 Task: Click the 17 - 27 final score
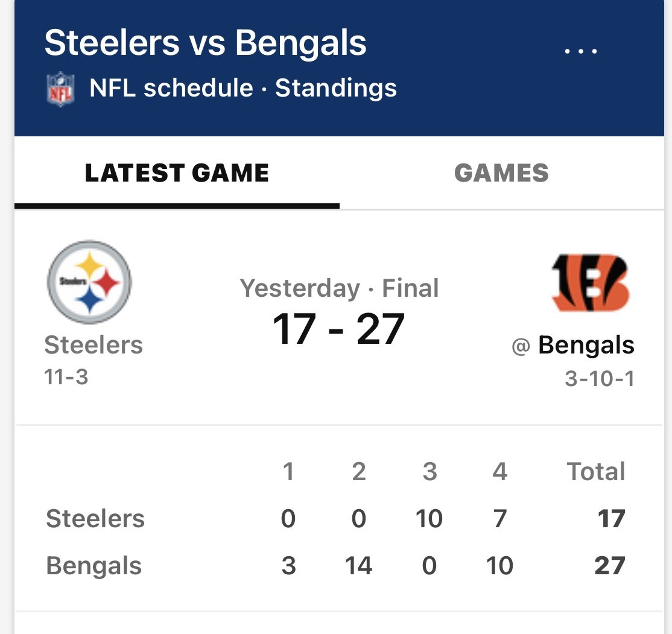click(338, 329)
